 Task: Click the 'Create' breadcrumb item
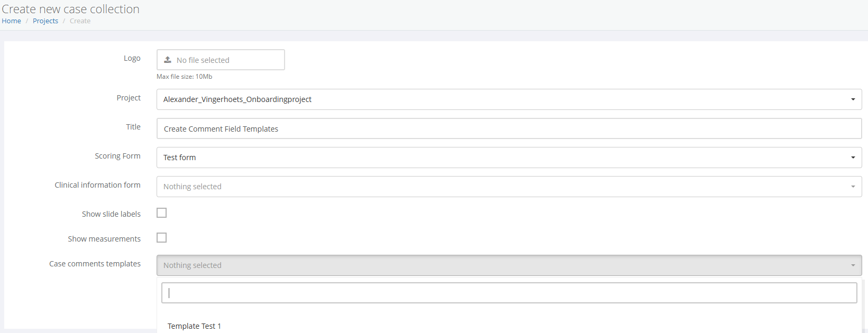click(x=80, y=21)
